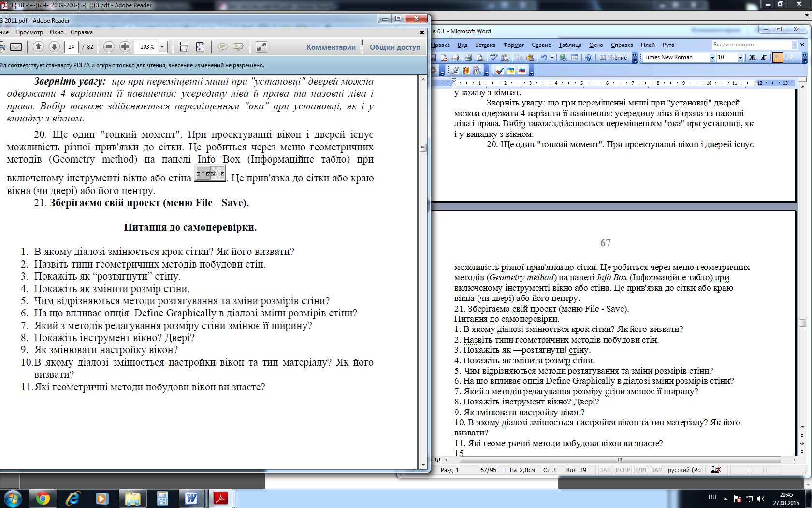This screenshot has height=508, width=812.
Task: Click the Чтение reading mode button in Word
Action: tap(613, 58)
